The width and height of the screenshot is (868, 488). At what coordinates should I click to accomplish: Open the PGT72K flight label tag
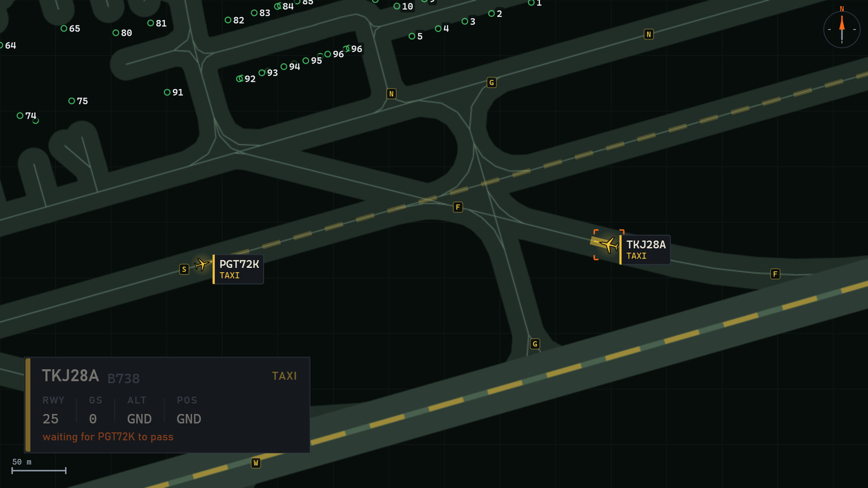[x=238, y=269]
